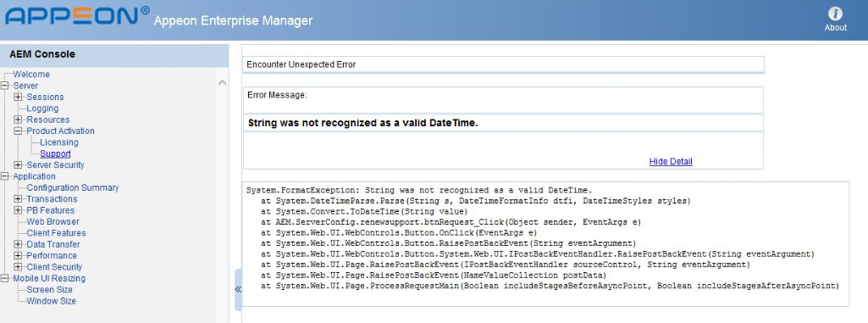Open the About info icon
Image resolution: width=868 pixels, height=323 pixels.
click(x=835, y=14)
